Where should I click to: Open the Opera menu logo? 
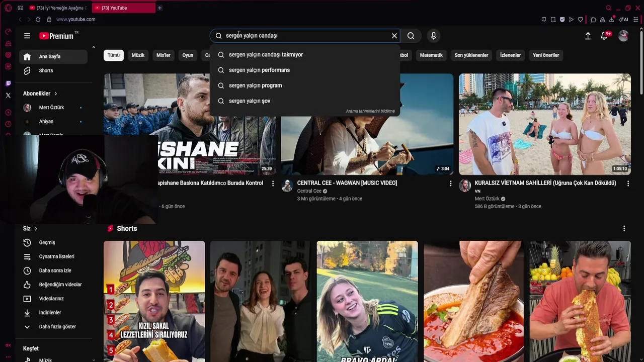click(8, 8)
